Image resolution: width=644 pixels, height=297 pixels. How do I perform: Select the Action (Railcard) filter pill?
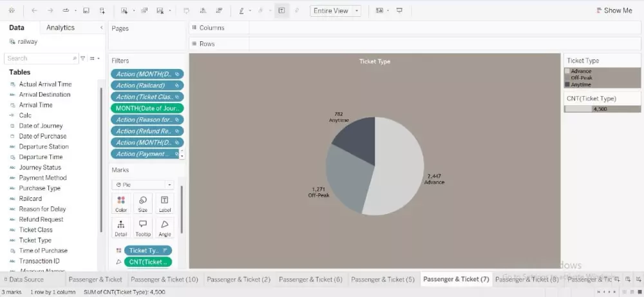click(x=147, y=86)
